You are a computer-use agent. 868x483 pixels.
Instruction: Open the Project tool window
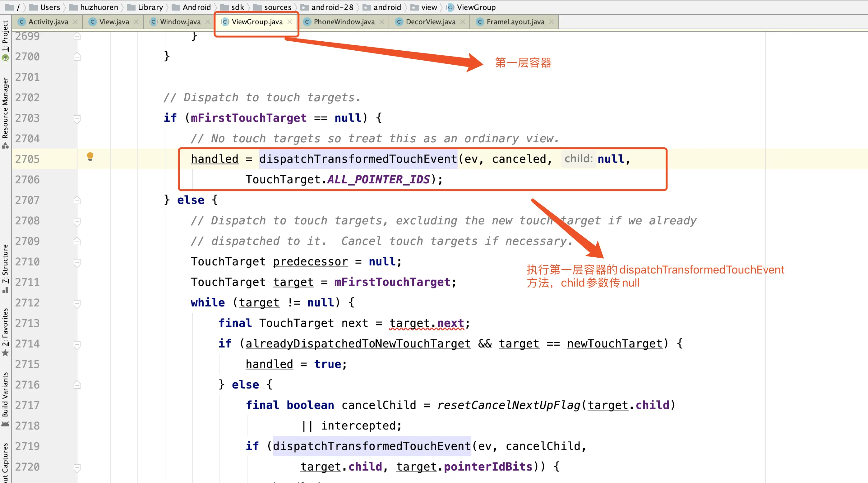(x=5, y=35)
